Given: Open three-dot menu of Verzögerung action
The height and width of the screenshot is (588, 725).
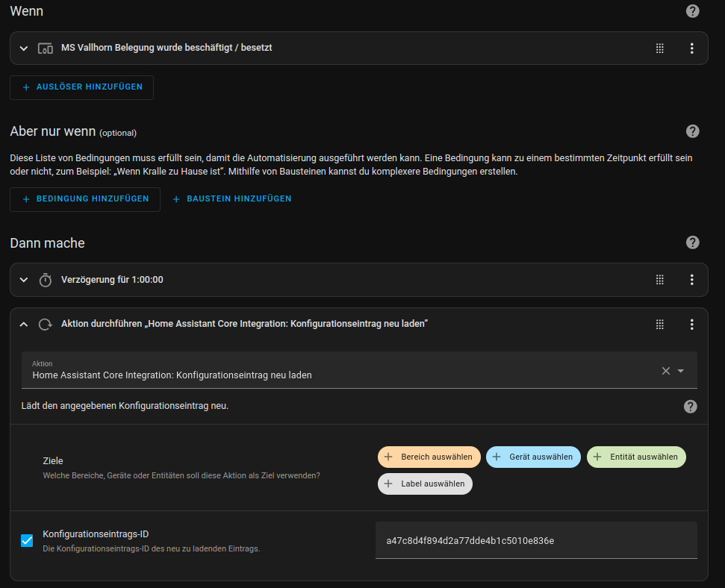Looking at the screenshot, I should 691,280.
